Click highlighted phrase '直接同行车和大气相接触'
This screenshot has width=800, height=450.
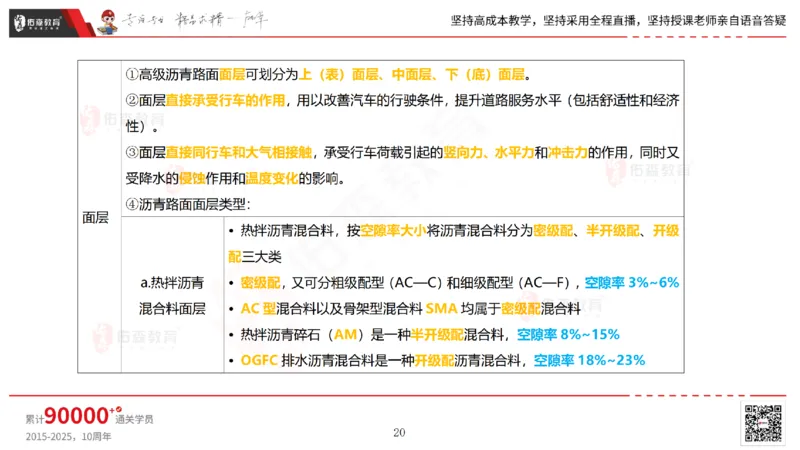(x=238, y=153)
